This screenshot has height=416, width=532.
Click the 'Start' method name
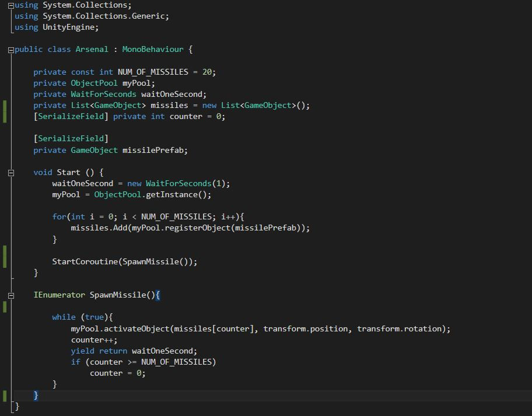click(x=68, y=172)
